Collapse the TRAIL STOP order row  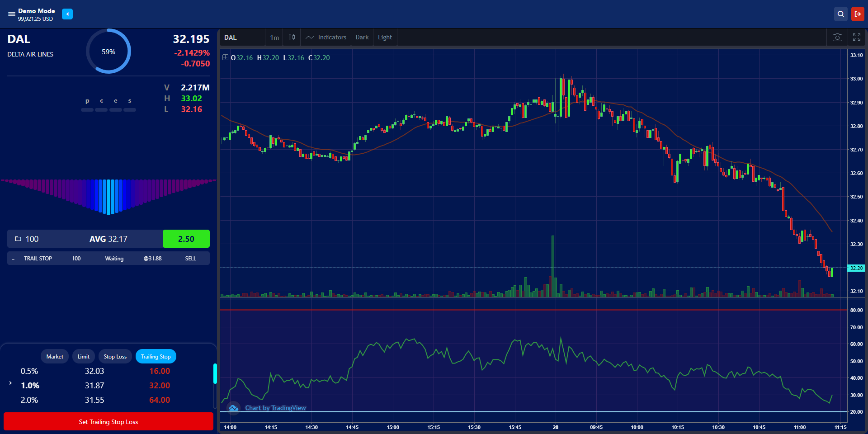13,259
